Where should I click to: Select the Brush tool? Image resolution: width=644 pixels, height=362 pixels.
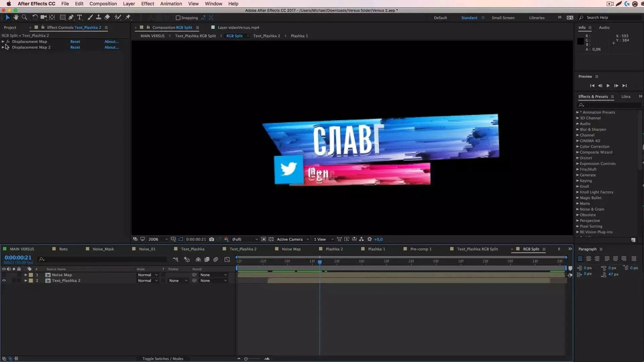[90, 17]
